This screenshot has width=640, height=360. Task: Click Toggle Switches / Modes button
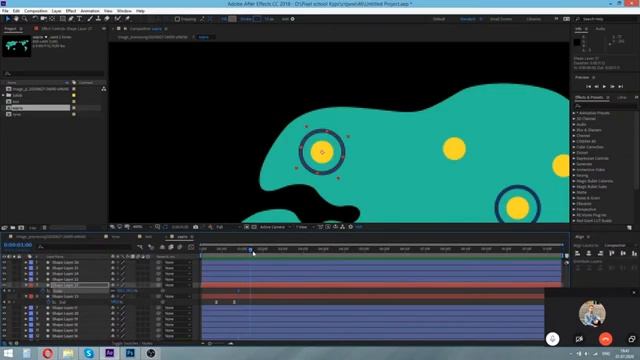131,343
